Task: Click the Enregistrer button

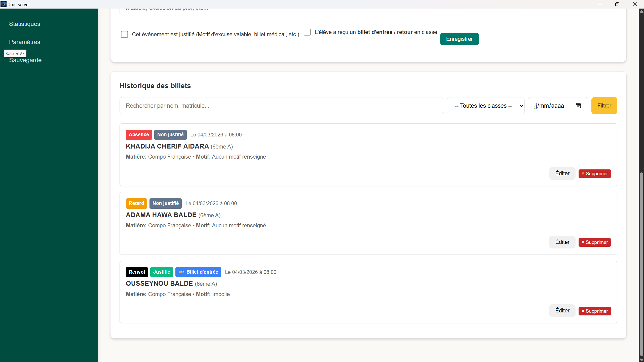Action: [459, 39]
